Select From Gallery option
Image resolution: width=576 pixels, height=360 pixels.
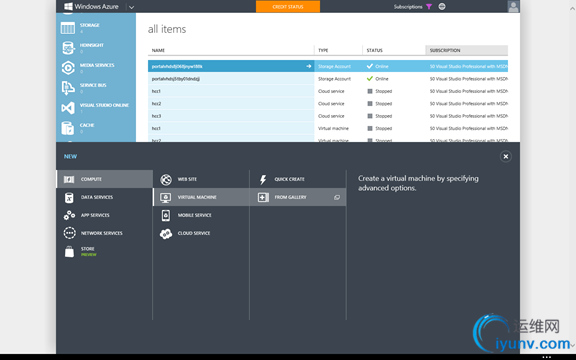click(298, 197)
